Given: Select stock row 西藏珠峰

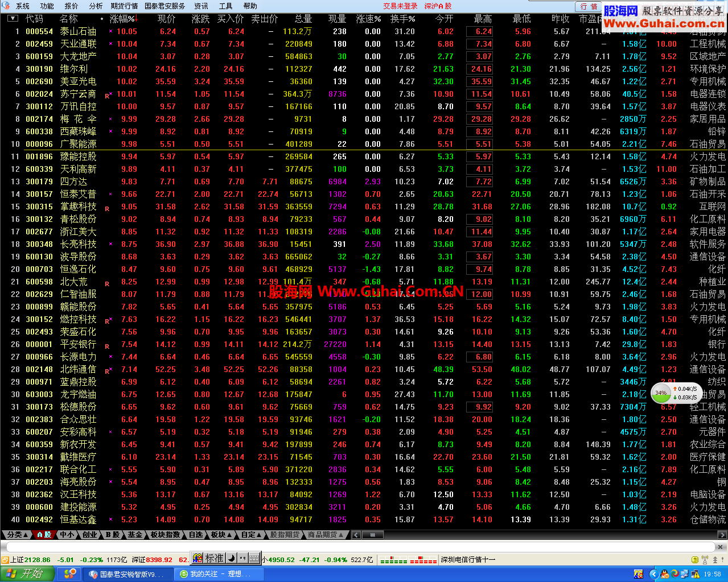Looking at the screenshot, I should click(364, 131).
